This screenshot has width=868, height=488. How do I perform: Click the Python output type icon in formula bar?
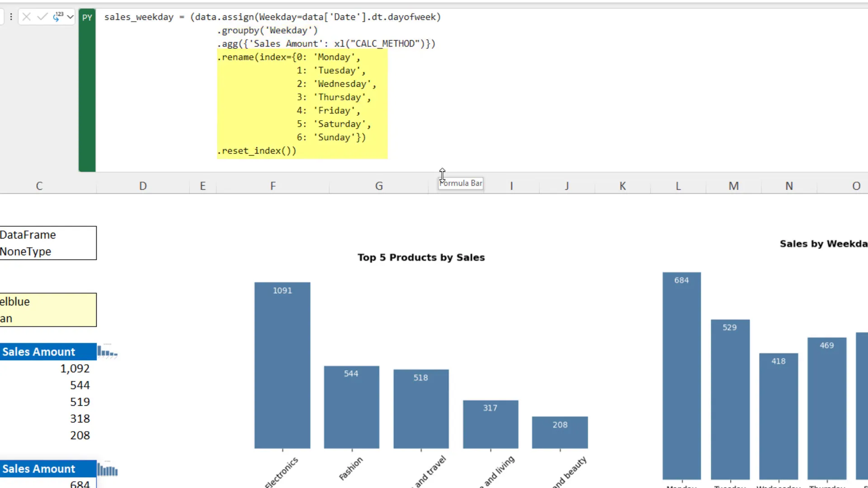[x=59, y=17]
